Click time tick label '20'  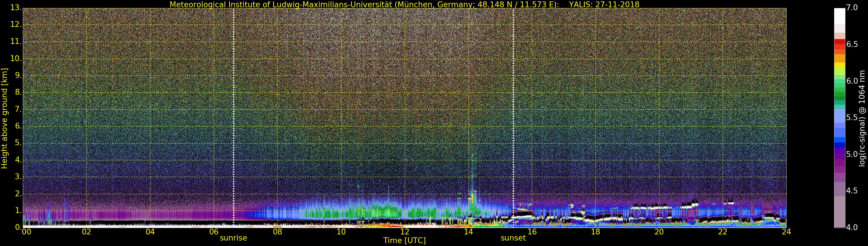[x=659, y=232]
